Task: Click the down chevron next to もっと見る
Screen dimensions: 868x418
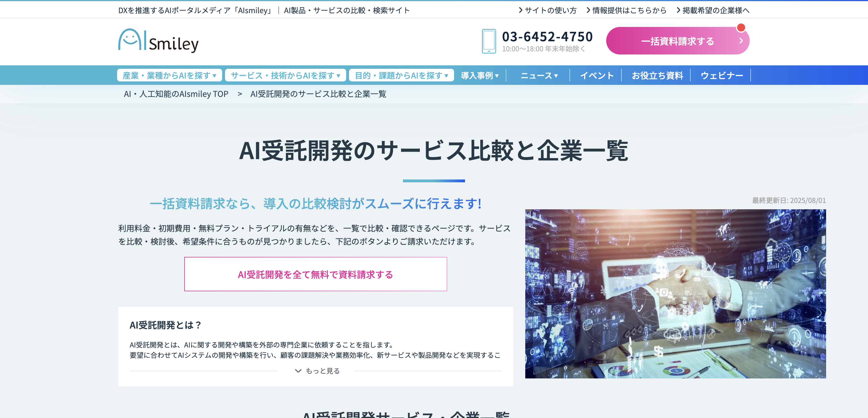Action: click(x=298, y=371)
